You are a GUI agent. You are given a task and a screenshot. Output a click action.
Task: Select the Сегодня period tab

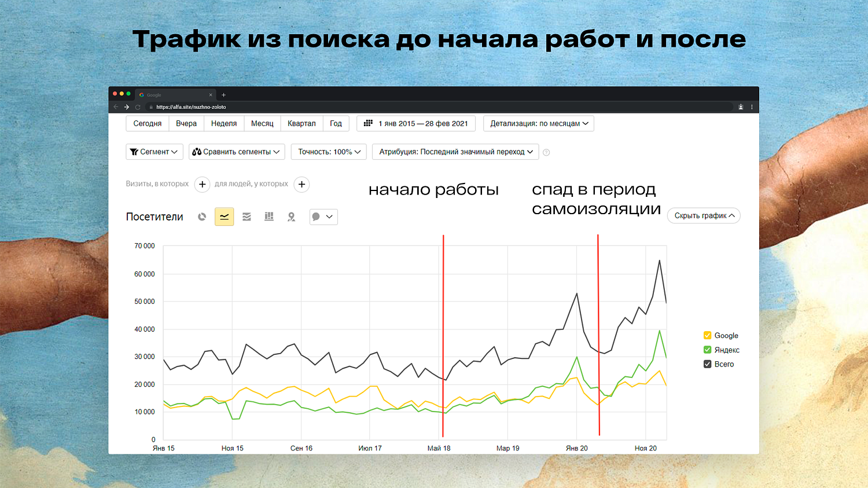click(147, 123)
